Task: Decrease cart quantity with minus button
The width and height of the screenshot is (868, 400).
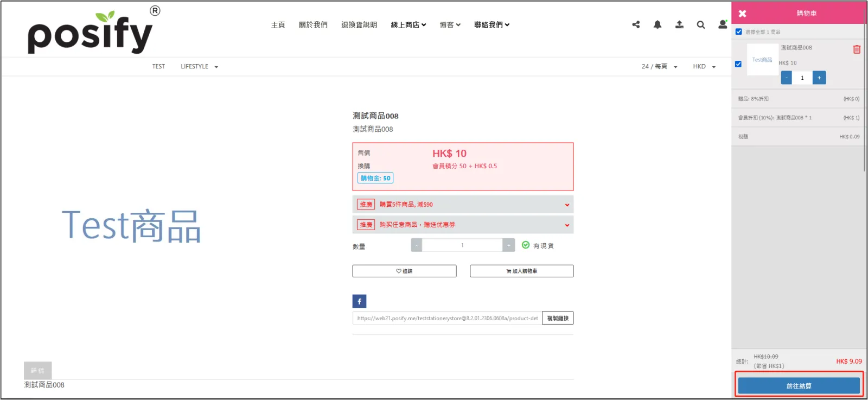Action: 786,78
